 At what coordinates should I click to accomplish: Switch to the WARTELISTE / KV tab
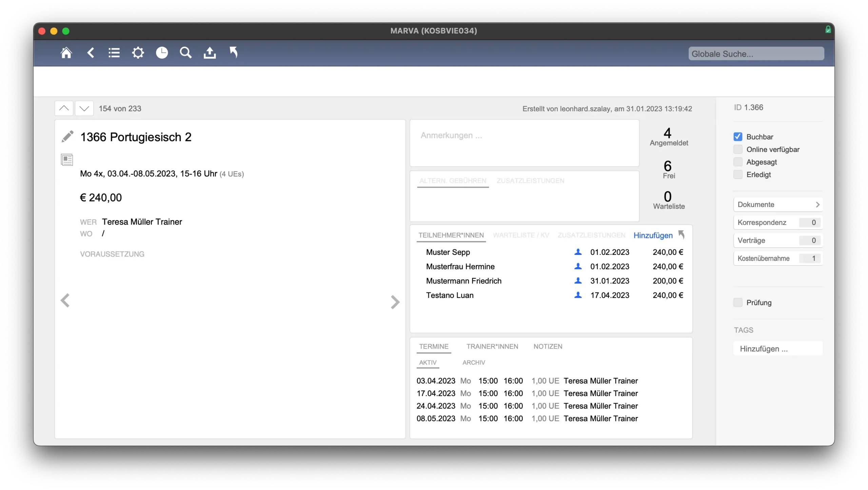[521, 235]
